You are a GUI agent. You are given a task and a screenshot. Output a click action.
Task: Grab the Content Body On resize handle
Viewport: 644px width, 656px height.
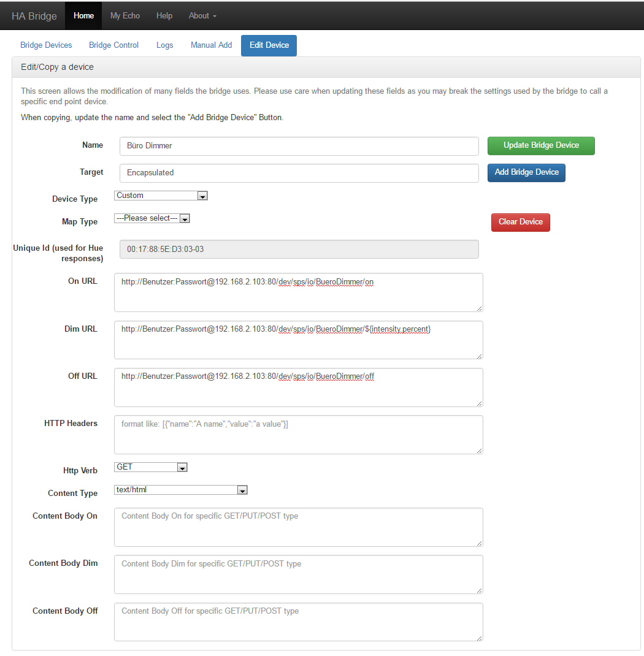click(480, 543)
